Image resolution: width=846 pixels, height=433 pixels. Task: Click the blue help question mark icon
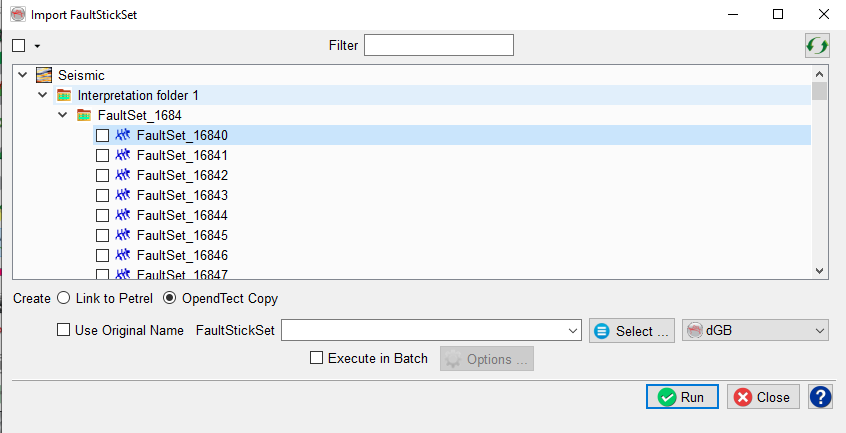pyautogui.click(x=820, y=397)
